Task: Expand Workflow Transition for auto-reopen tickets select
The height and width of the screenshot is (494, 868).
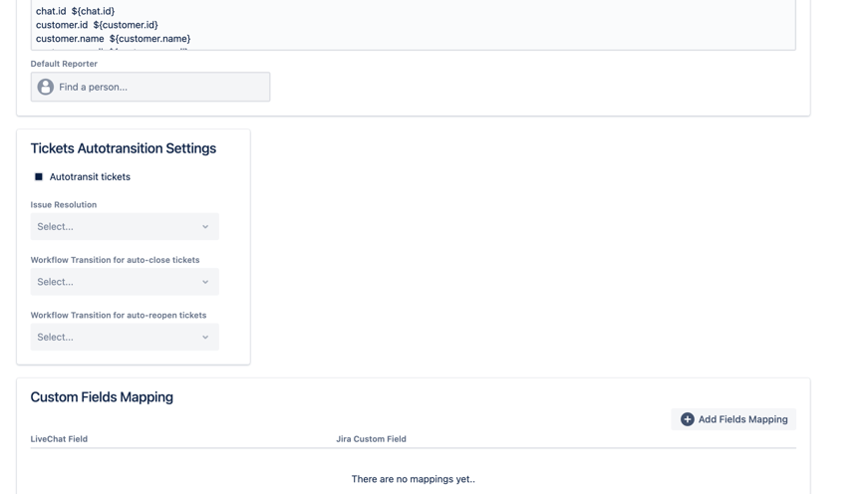Action: (115, 338)
